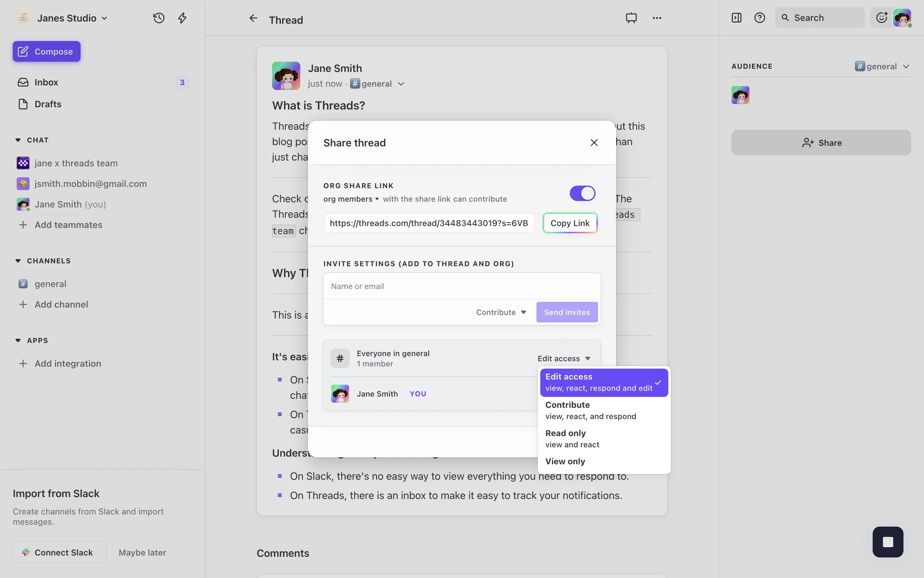The height and width of the screenshot is (578, 924).
Task: Expand the org members dropdown
Action: [x=351, y=199]
